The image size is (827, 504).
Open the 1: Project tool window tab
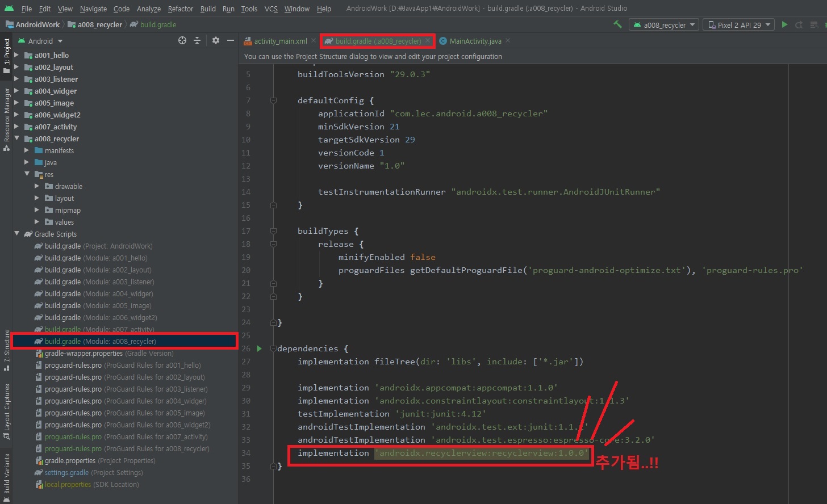(6, 56)
